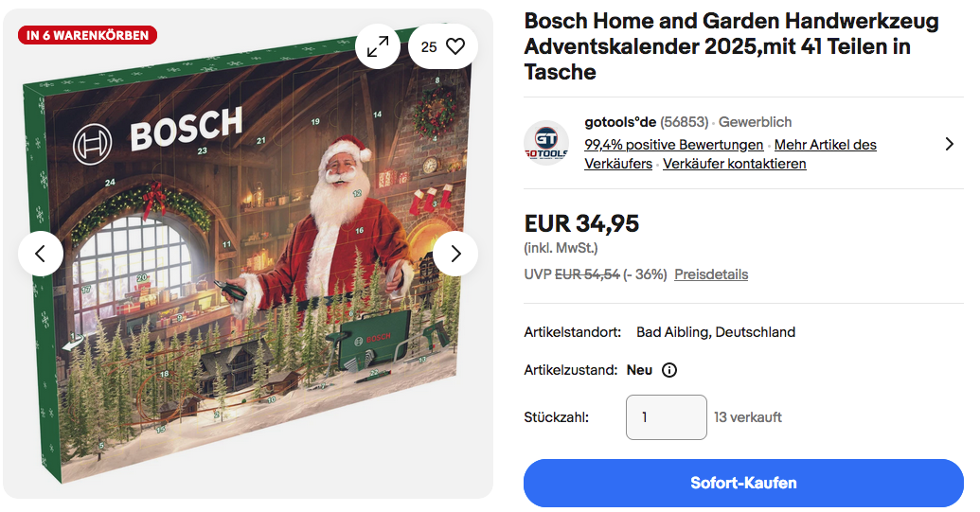View Preisdetails for the discount
Image resolution: width=980 pixels, height=512 pixels.
tap(711, 274)
